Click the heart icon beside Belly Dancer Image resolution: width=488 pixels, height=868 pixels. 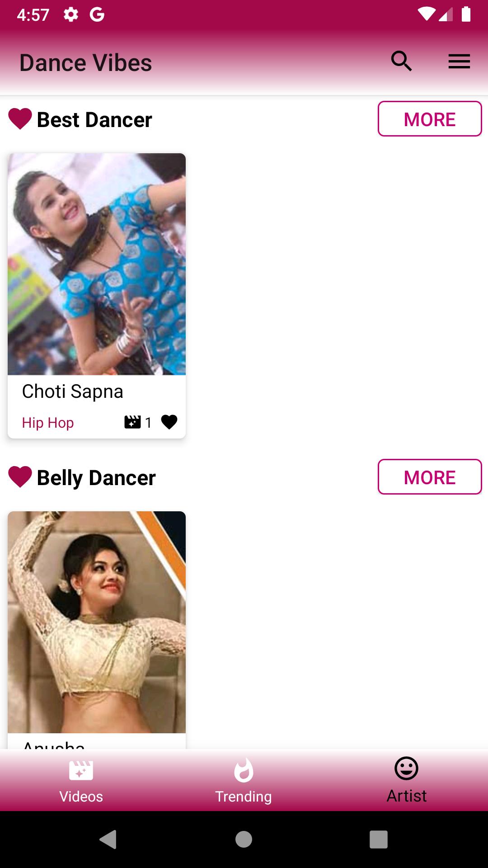[20, 477]
